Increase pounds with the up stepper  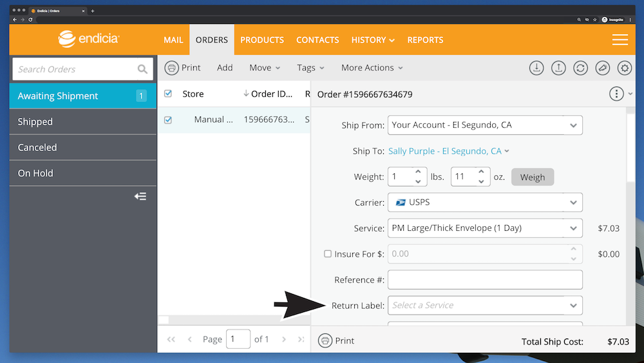pos(418,172)
